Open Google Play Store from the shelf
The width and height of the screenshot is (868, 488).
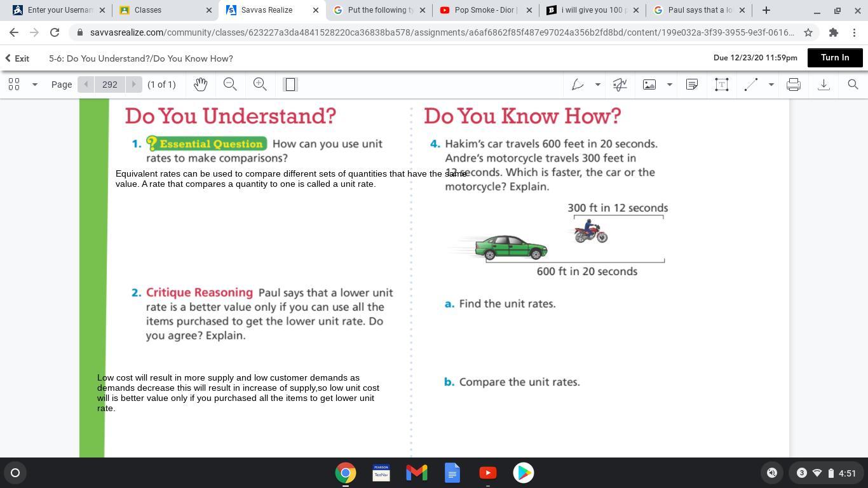click(x=524, y=473)
